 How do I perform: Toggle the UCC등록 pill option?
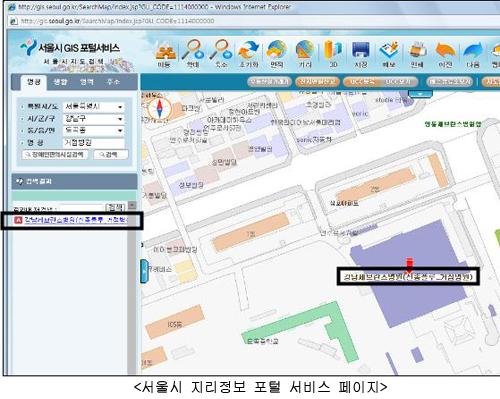[363, 81]
